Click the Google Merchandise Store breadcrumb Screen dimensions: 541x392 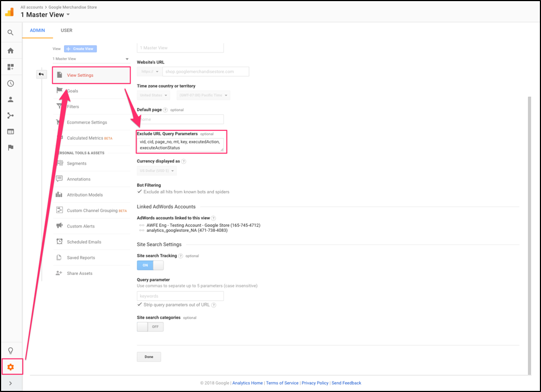(x=72, y=7)
